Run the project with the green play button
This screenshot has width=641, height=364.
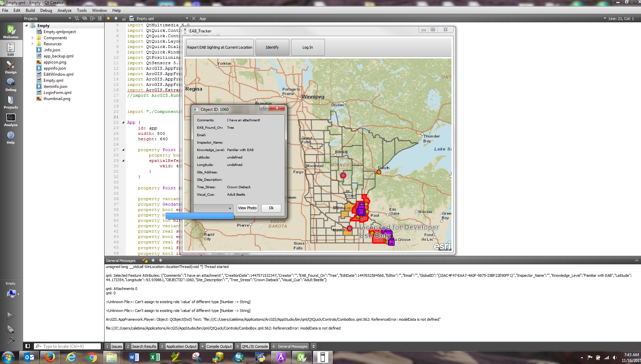coord(10,316)
